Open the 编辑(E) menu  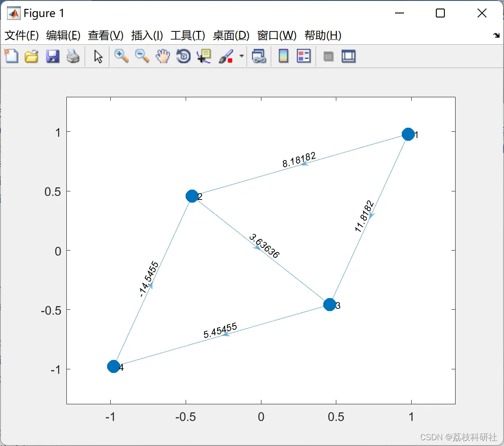63,35
